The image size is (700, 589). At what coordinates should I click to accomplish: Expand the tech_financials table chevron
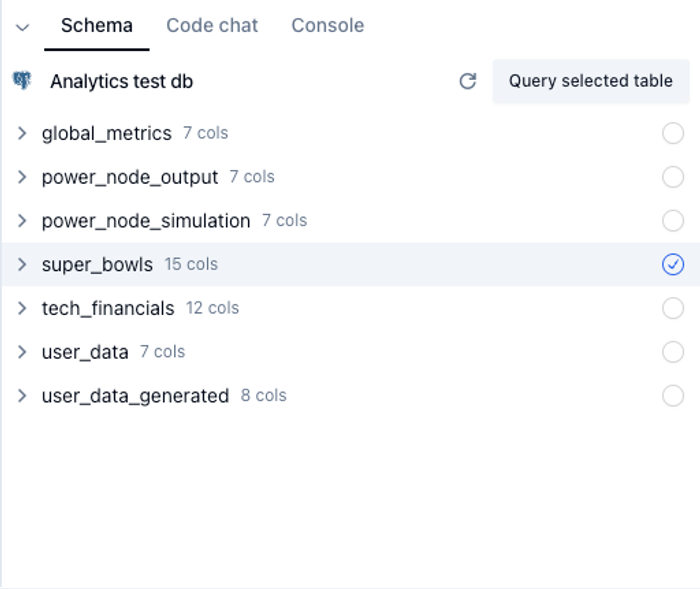22,308
